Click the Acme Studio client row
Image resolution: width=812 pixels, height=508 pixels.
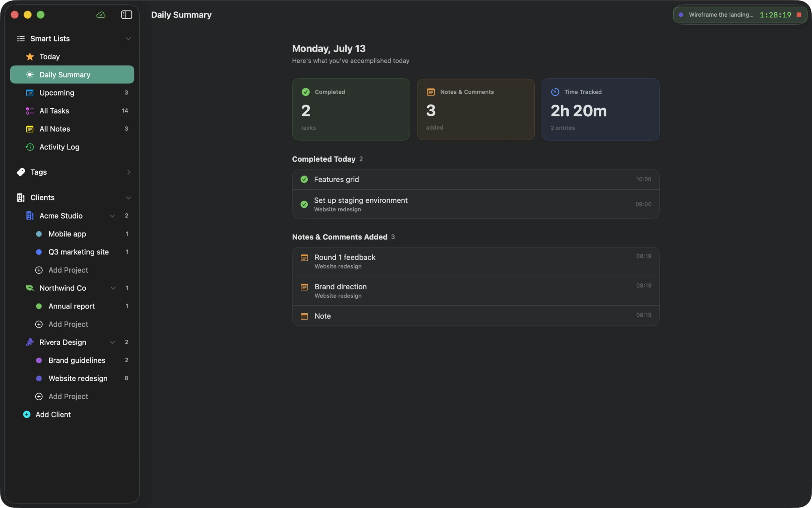pyautogui.click(x=72, y=216)
